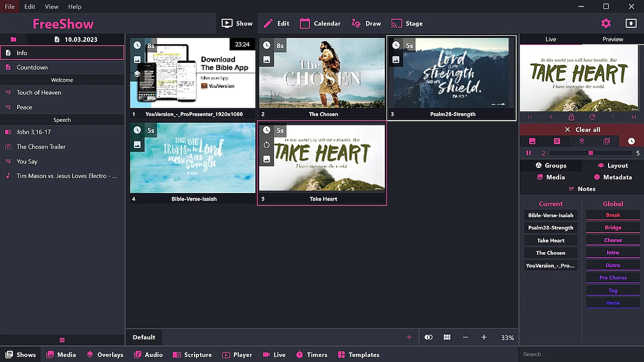This screenshot has height=362, width=644.
Task: Pause the slide timer
Action: 529,153
